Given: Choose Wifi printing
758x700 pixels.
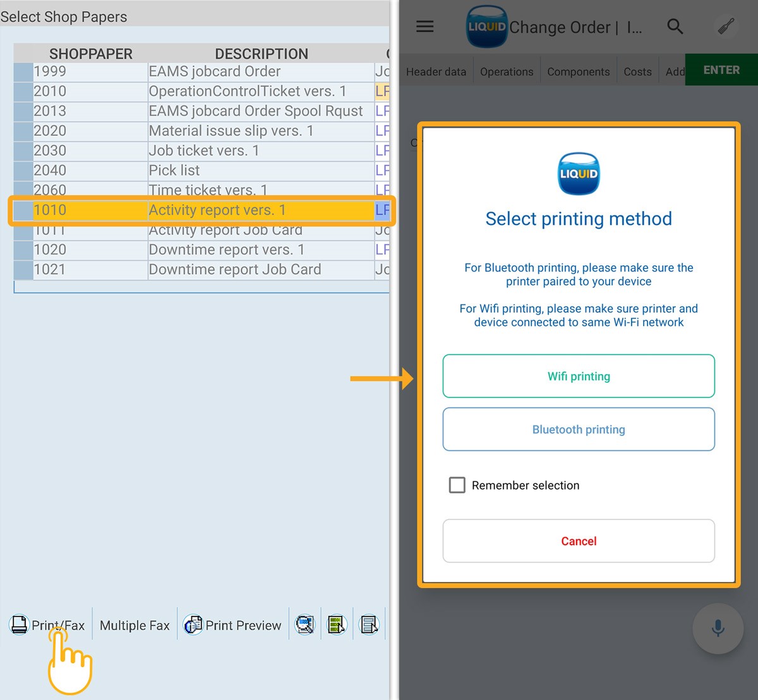Looking at the screenshot, I should (579, 377).
